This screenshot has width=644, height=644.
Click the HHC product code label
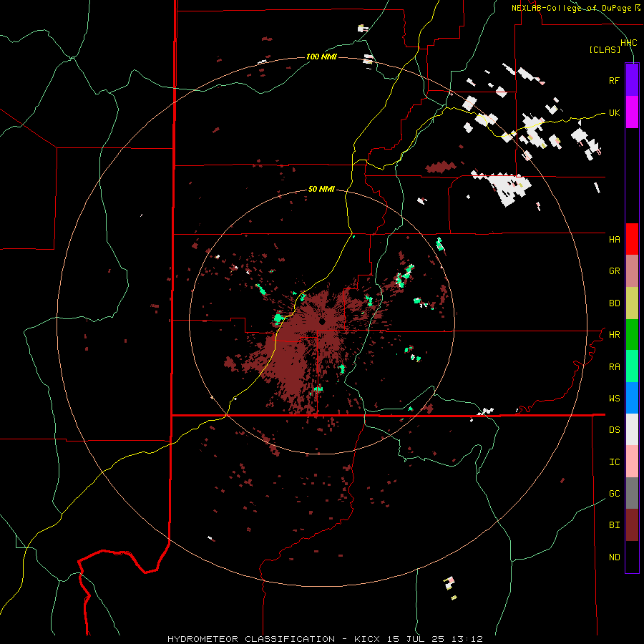(629, 43)
